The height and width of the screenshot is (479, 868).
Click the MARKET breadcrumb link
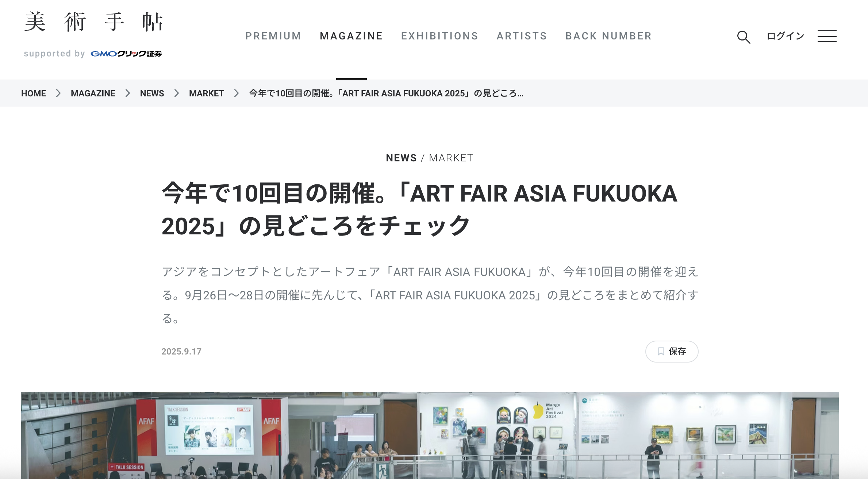206,93
